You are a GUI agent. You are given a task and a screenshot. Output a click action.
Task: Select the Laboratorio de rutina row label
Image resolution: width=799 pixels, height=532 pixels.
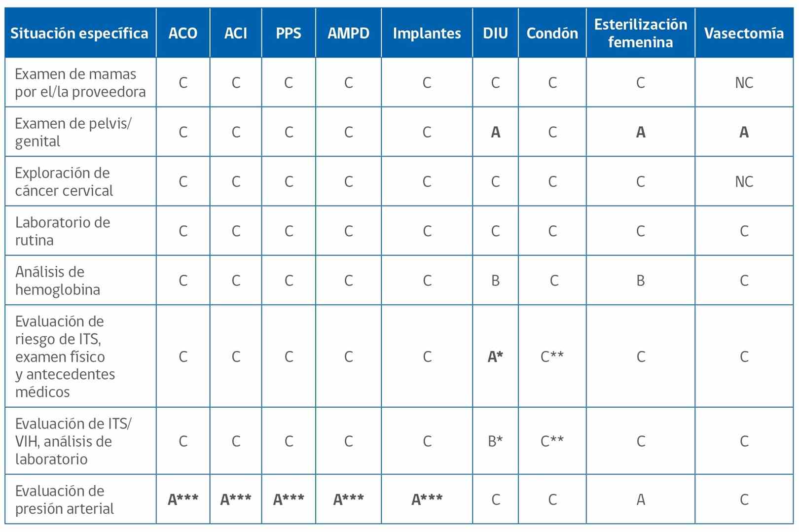coord(63,231)
